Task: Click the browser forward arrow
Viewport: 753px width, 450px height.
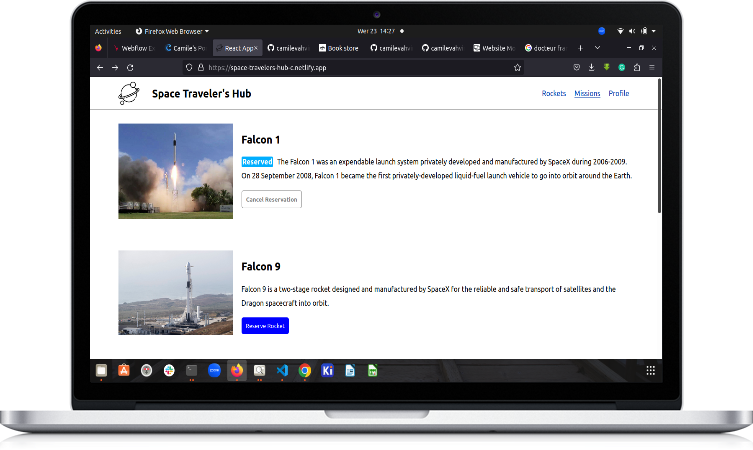Action: [115, 68]
